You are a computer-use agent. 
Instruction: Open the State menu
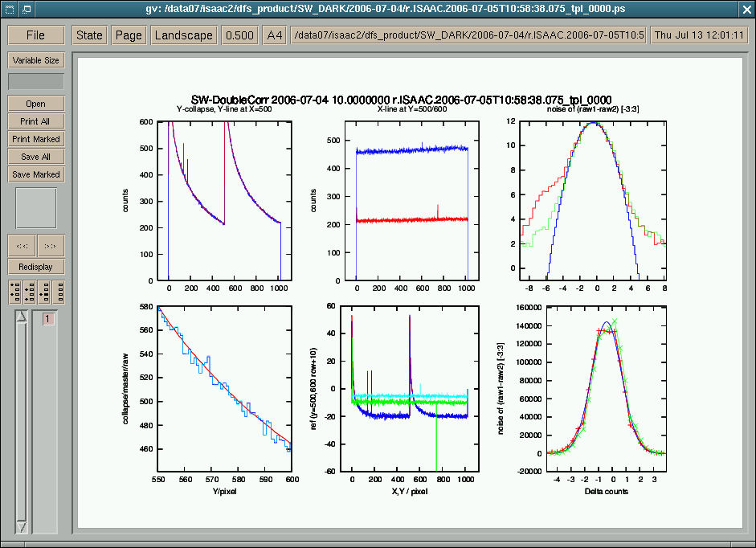[89, 35]
